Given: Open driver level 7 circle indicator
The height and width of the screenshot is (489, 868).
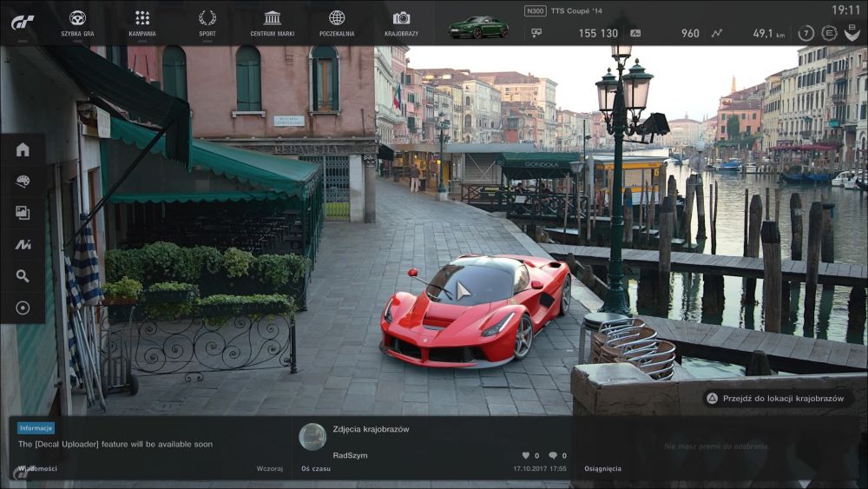Looking at the screenshot, I should [806, 33].
